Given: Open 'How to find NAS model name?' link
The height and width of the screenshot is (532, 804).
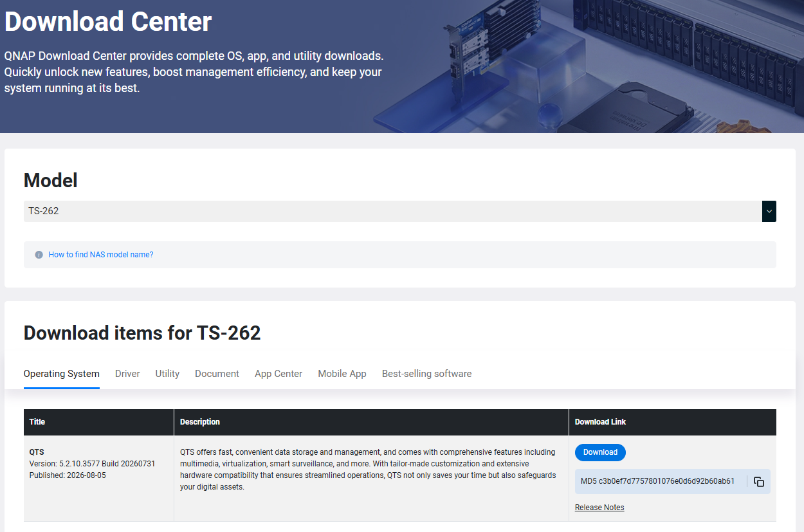Looking at the screenshot, I should click(101, 255).
